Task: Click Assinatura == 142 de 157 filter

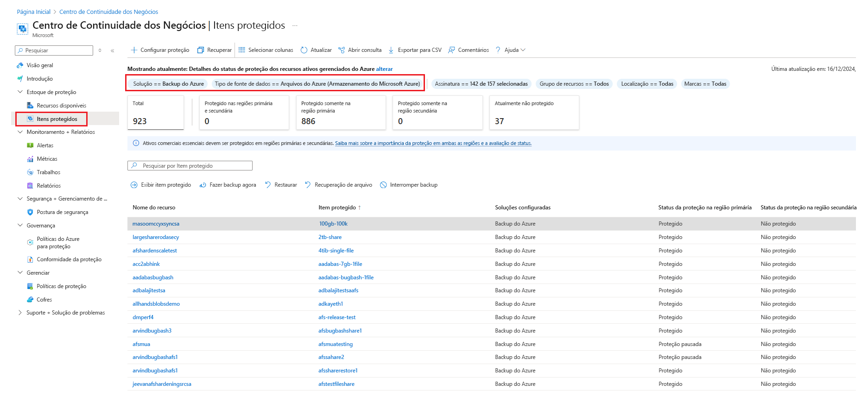Action: pos(482,84)
